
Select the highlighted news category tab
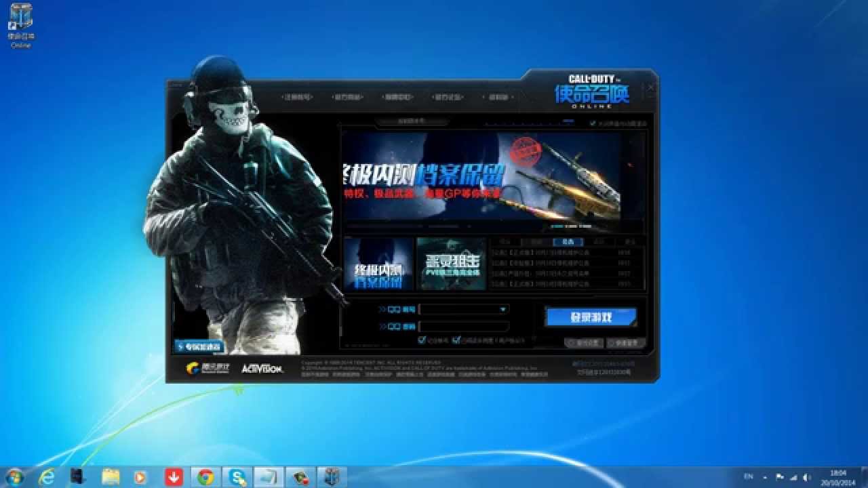pyautogui.click(x=568, y=242)
